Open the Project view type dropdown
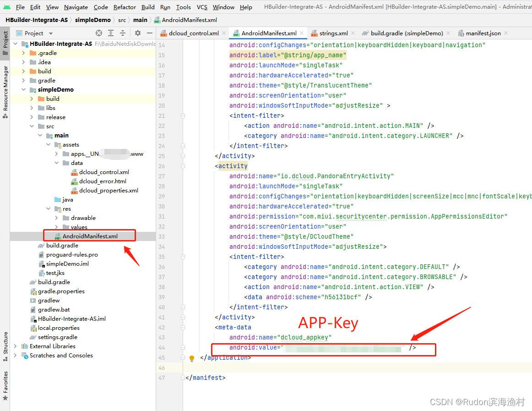 [50, 33]
